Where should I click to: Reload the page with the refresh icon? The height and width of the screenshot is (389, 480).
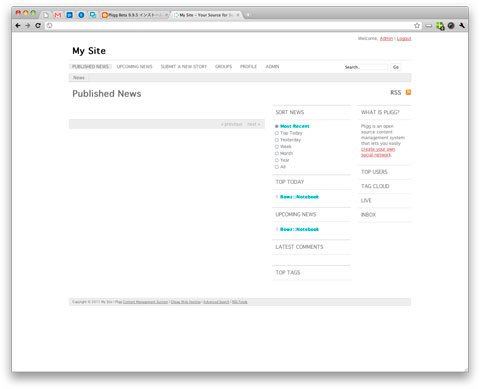pos(38,26)
